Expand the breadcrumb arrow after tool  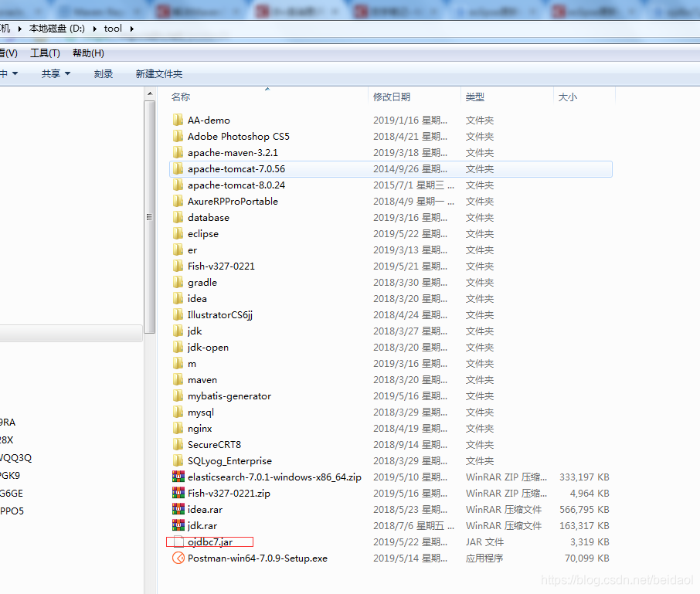pyautogui.click(x=131, y=29)
